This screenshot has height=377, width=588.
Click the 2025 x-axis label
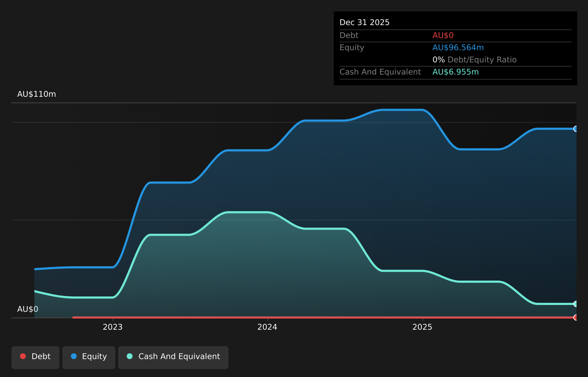(x=423, y=327)
